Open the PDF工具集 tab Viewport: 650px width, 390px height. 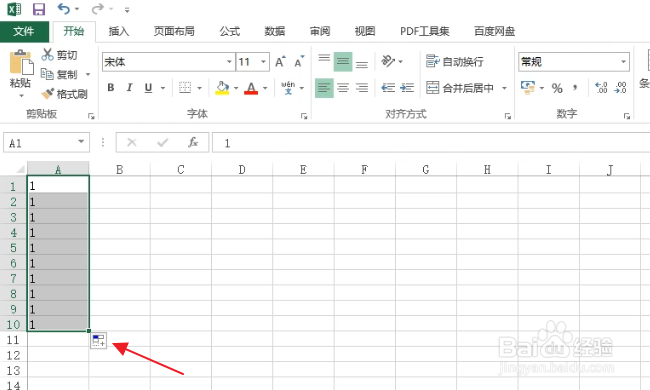(424, 31)
